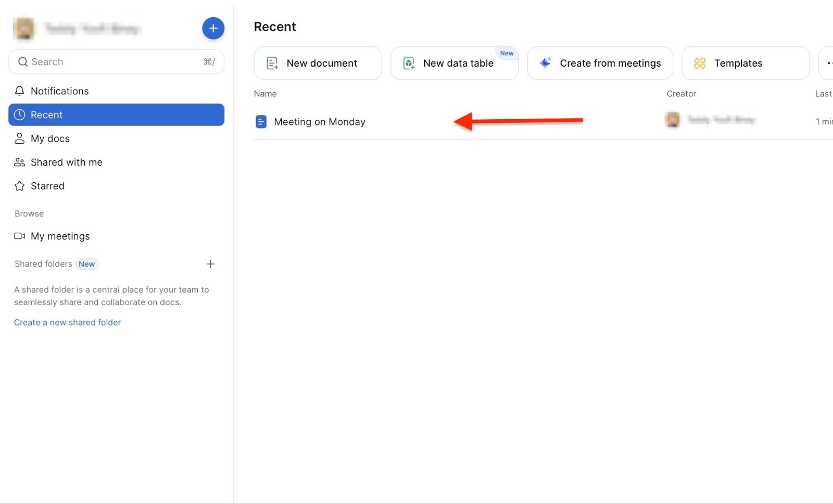Click the New data table icon
833x504 pixels.
pyautogui.click(x=409, y=63)
